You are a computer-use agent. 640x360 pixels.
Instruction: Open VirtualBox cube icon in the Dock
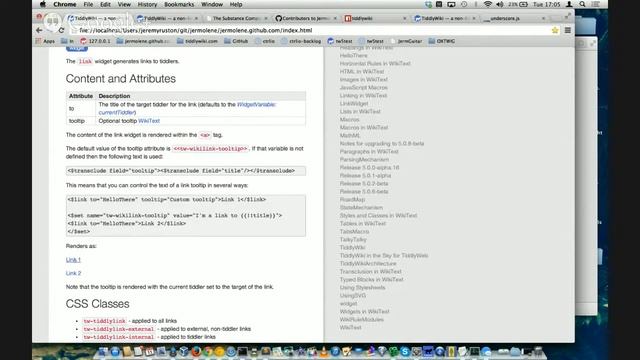click(184, 351)
